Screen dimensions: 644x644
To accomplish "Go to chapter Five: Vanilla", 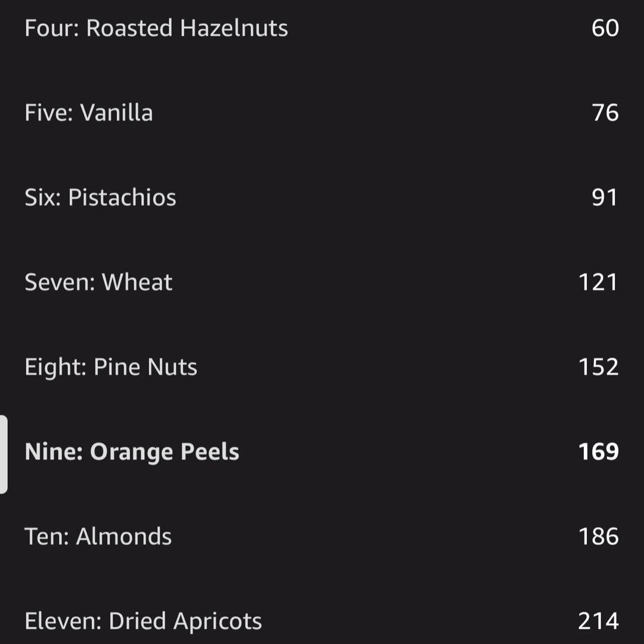I will coord(89,113).
